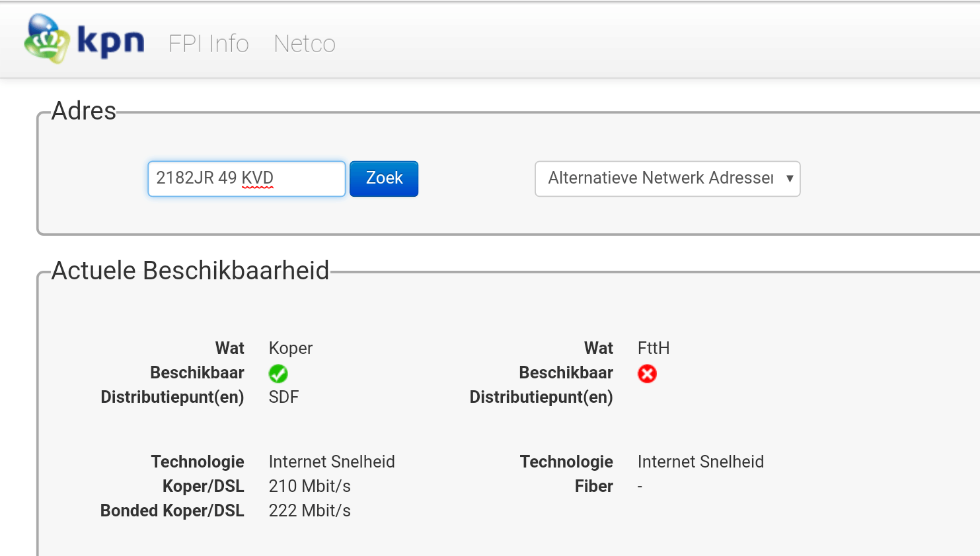Image resolution: width=980 pixels, height=556 pixels.
Task: Click the Actuele Beschikbaarheid section heading
Action: [x=190, y=271]
